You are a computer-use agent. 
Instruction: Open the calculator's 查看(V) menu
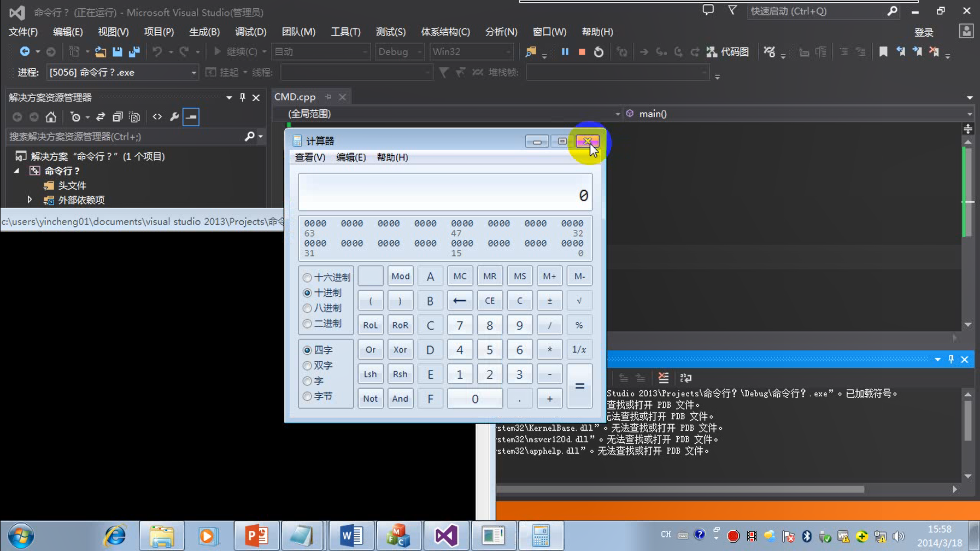click(x=309, y=157)
